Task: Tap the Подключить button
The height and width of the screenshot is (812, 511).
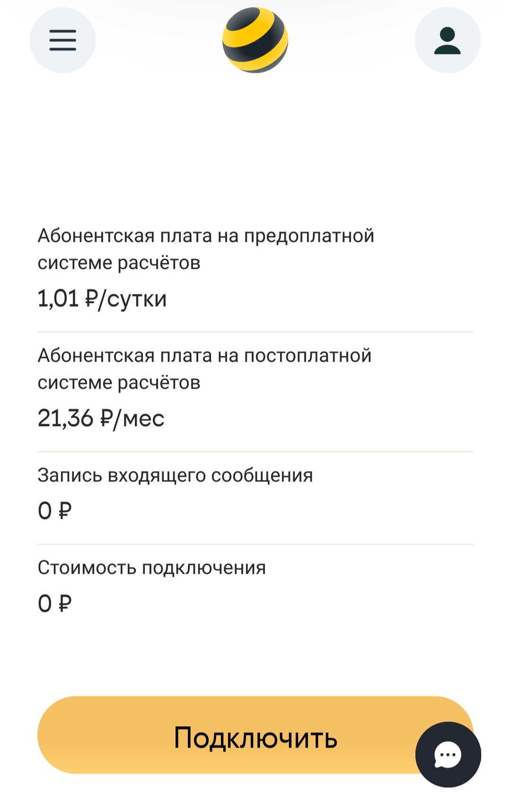Action: point(255,735)
